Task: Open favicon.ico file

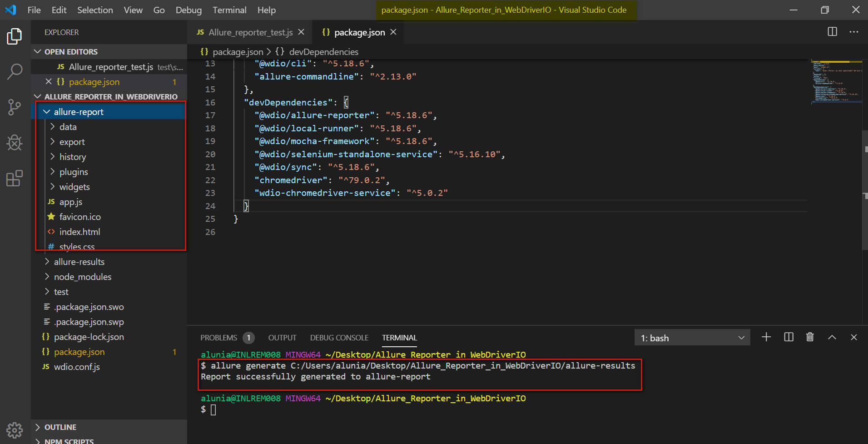Action: (80, 217)
